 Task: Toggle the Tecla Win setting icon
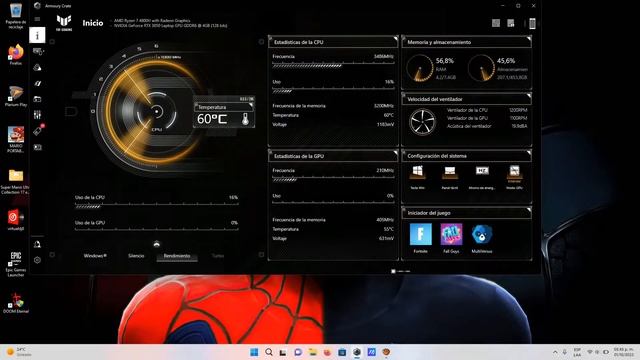(x=418, y=172)
